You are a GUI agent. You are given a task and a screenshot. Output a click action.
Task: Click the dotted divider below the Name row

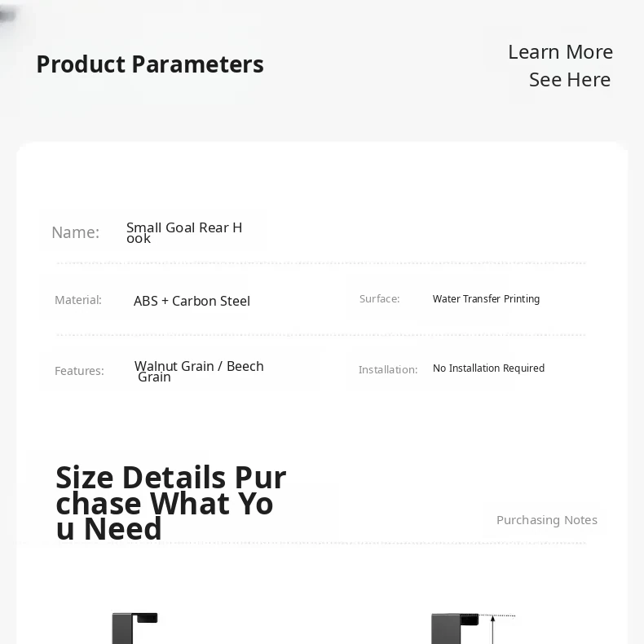point(321,263)
